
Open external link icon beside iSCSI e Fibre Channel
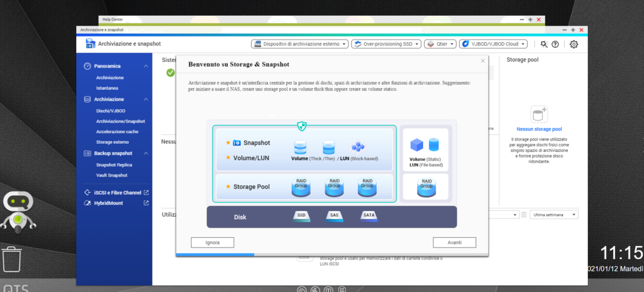(x=146, y=192)
